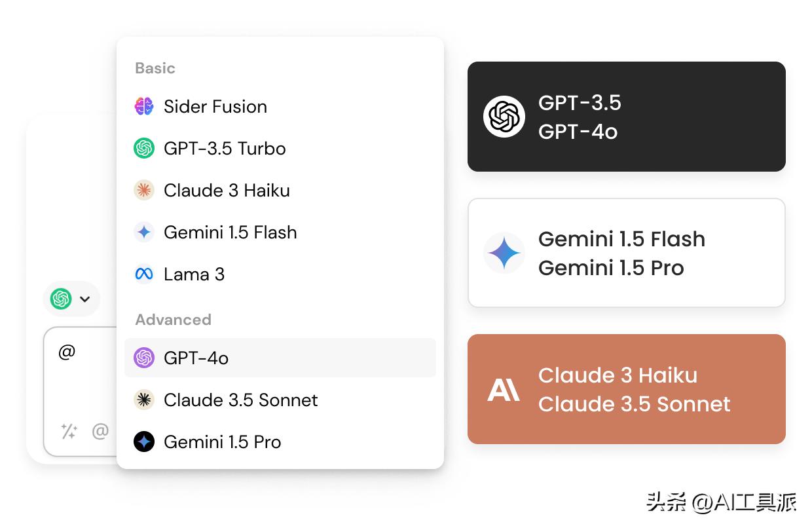Click the @ mention icon below the input
The width and height of the screenshot is (812, 528).
coord(100,431)
